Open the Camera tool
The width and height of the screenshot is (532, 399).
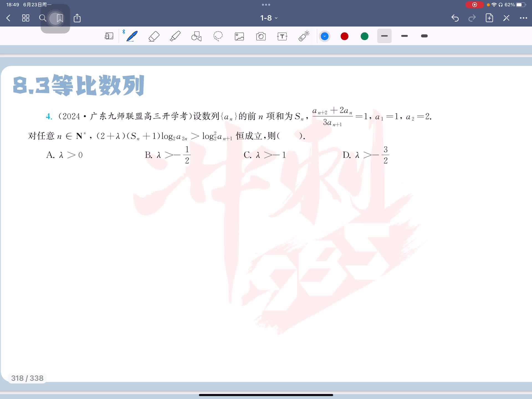261,36
